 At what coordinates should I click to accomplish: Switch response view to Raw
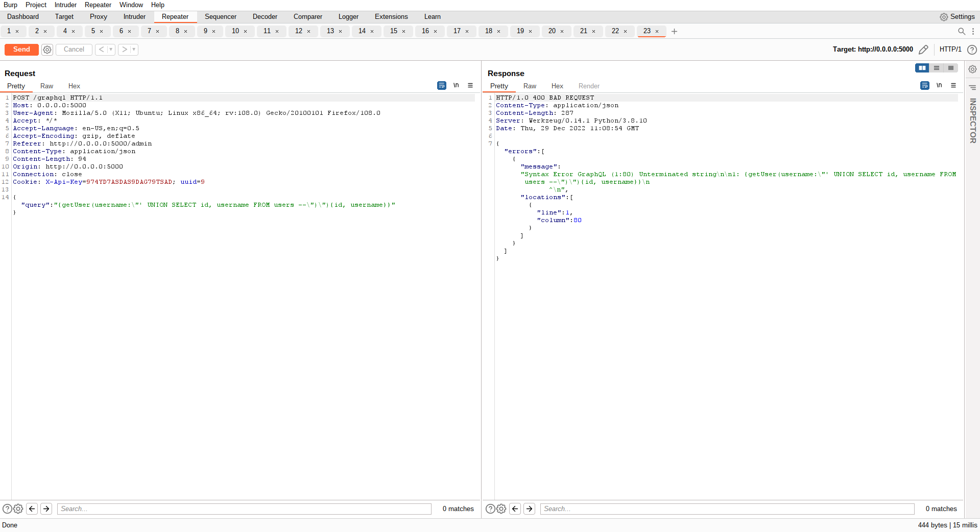click(530, 86)
